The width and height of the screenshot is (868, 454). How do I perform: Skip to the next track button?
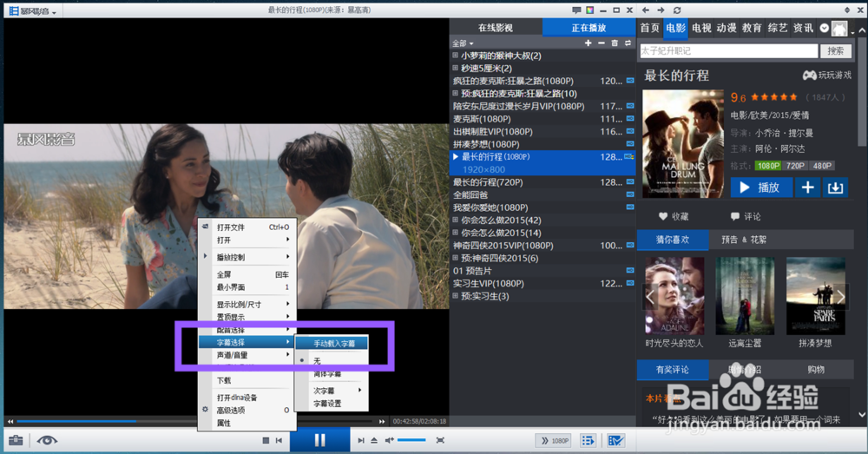(x=361, y=441)
